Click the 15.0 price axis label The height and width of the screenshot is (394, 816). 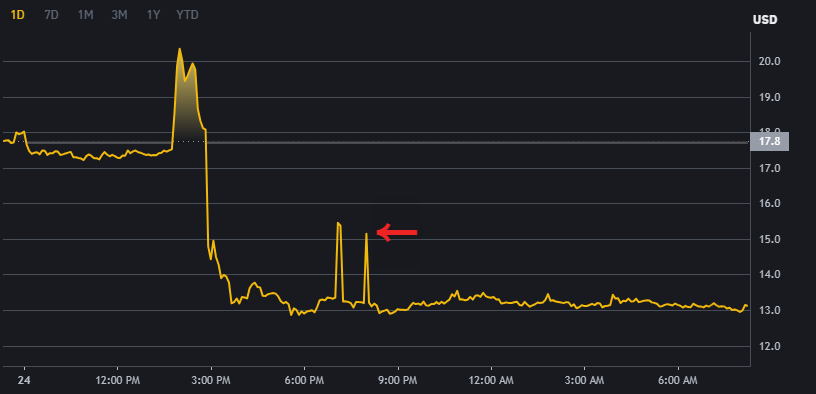click(x=770, y=239)
